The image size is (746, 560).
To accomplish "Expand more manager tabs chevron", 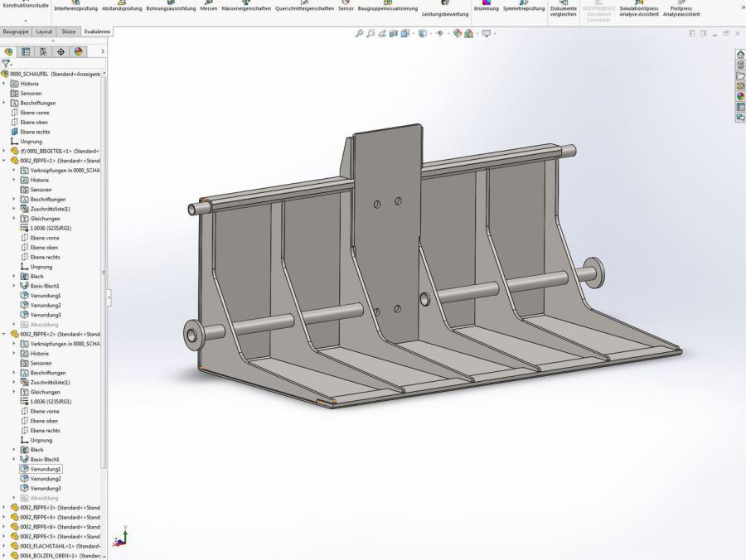I will [102, 52].
